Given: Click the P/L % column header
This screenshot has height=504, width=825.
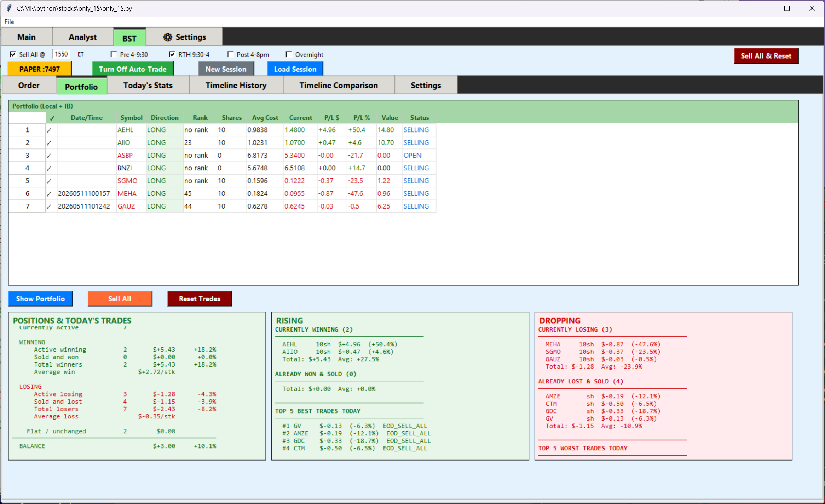Looking at the screenshot, I should coord(362,118).
